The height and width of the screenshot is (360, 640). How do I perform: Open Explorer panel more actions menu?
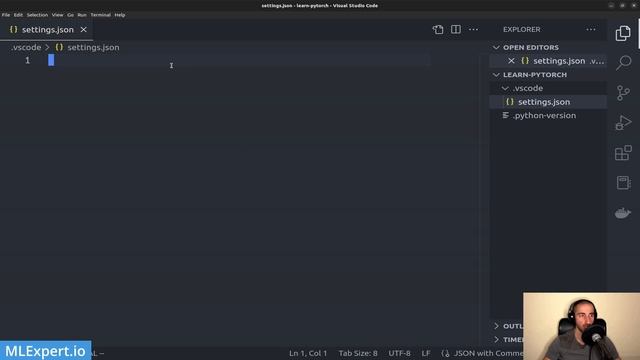tap(591, 29)
